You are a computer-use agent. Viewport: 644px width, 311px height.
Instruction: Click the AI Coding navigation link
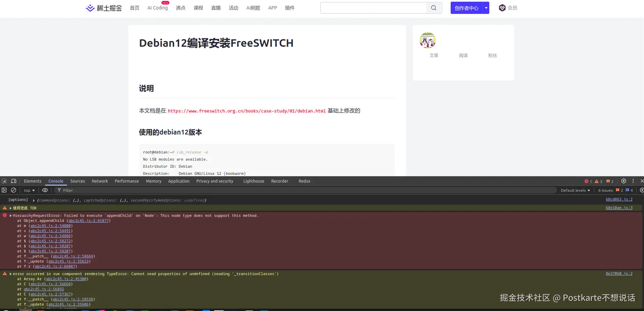(157, 8)
